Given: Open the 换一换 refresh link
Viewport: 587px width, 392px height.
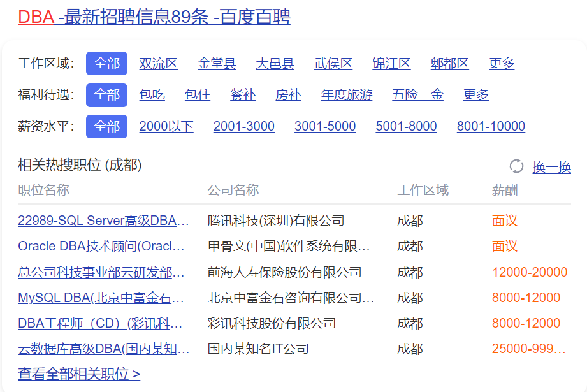Looking at the screenshot, I should (x=549, y=166).
